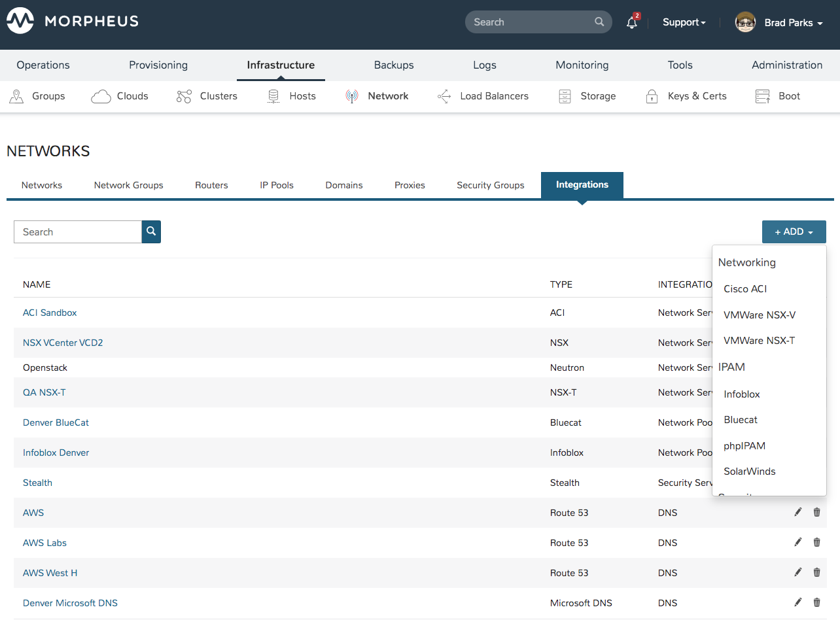This screenshot has height=620, width=840.
Task: Switch to the Domains tab
Action: point(344,185)
